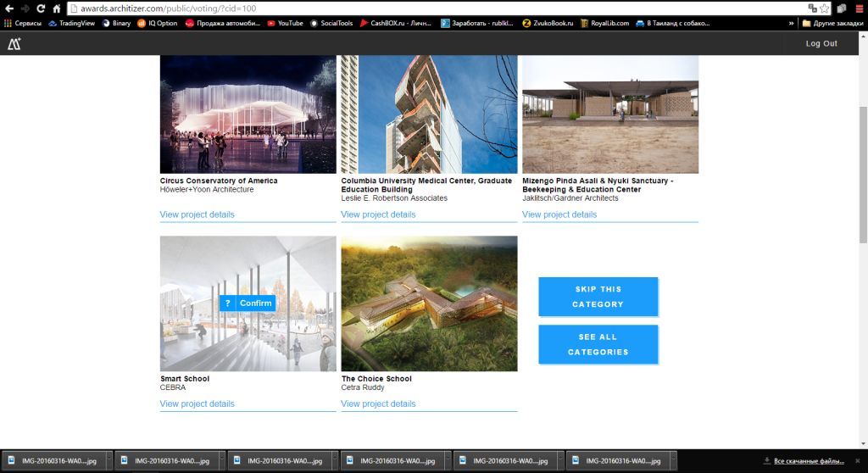Click the 'Jaklitsch/Gardner Architects' text
Image resolution: width=868 pixels, height=473 pixels.
coord(570,198)
